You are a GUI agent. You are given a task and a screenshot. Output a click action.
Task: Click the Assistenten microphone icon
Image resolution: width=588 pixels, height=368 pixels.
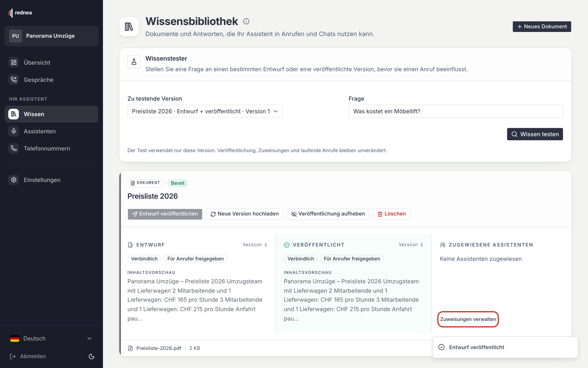pos(14,131)
